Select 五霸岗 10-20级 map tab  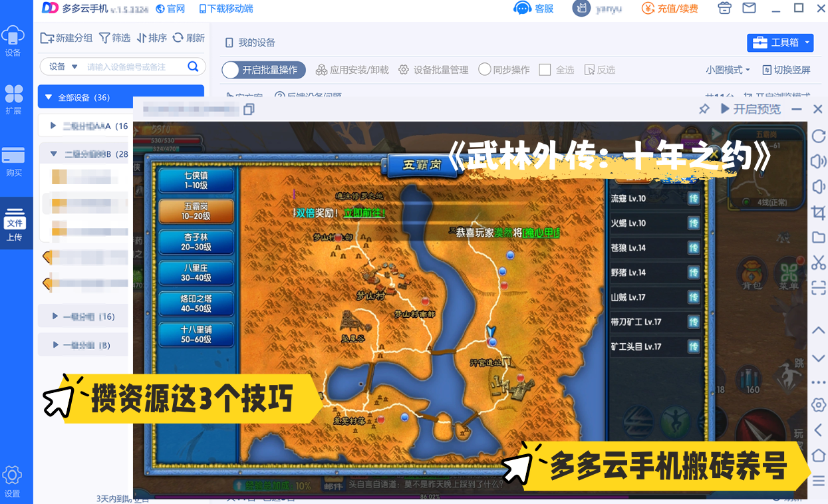197,211
